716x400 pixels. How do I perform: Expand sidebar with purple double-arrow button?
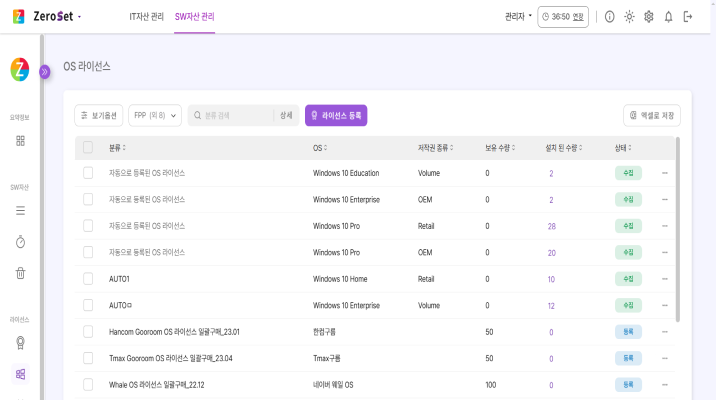(x=44, y=72)
